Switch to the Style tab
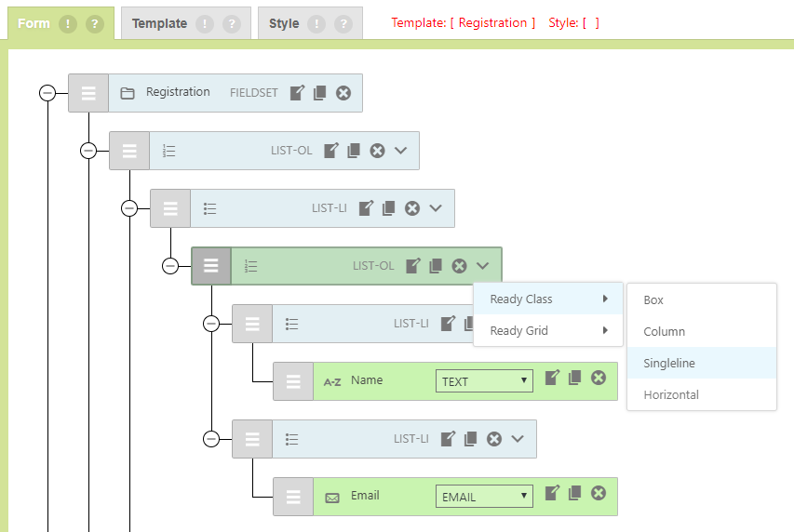The height and width of the screenshot is (532, 794). click(x=284, y=23)
